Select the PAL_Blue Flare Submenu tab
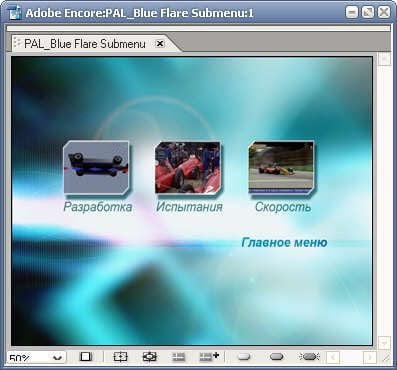Viewport: 397px width, 370px height. click(85, 44)
